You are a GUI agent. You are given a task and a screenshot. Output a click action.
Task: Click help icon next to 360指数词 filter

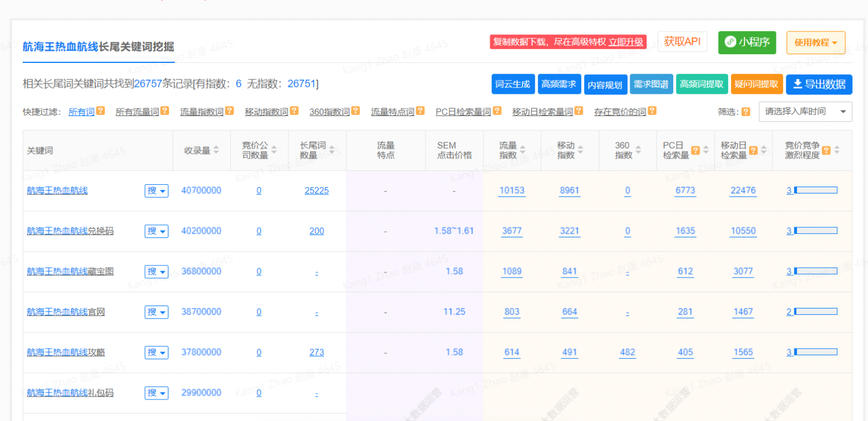coord(356,110)
